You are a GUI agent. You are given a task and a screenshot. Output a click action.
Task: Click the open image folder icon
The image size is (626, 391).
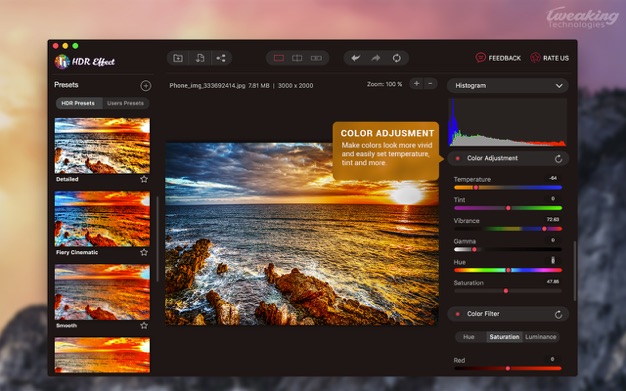[x=178, y=58]
